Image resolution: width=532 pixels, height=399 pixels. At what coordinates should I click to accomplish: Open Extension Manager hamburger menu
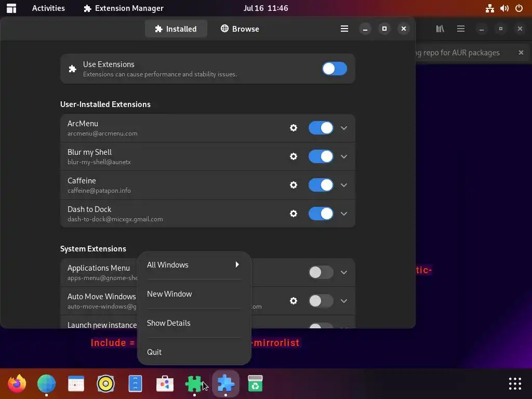[344, 29]
